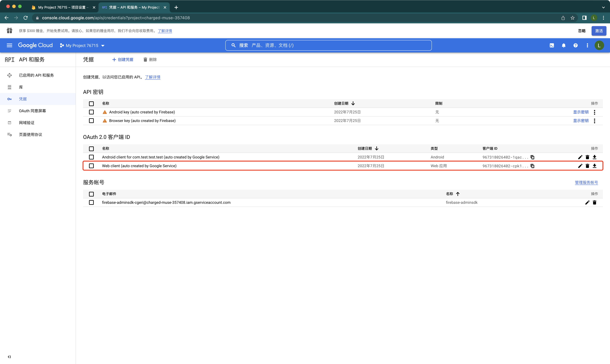Open a new browser tab
This screenshot has width=610, height=364.
(176, 7)
